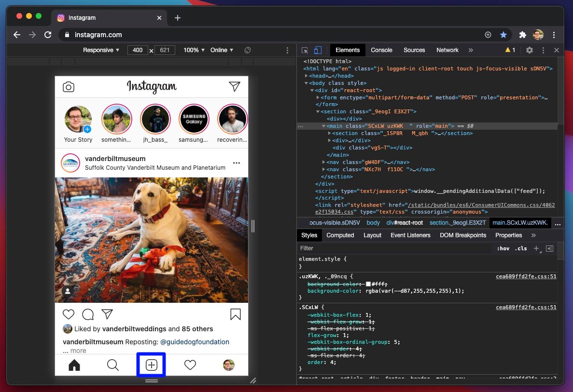Open a new browser tab
The width and height of the screenshot is (573, 392).
[178, 17]
